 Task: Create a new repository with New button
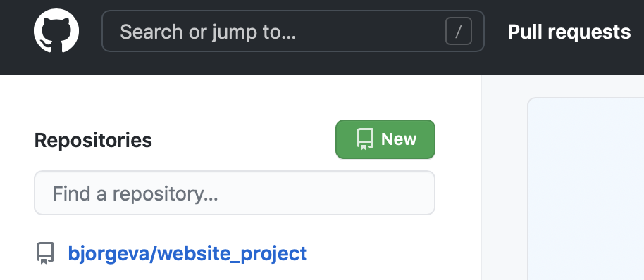[x=385, y=139]
